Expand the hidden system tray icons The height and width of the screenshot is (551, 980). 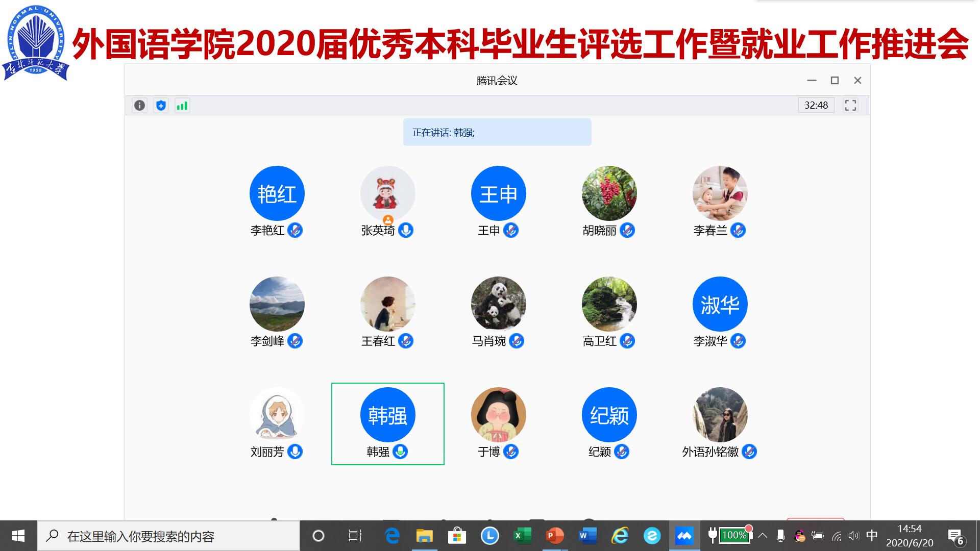click(763, 536)
